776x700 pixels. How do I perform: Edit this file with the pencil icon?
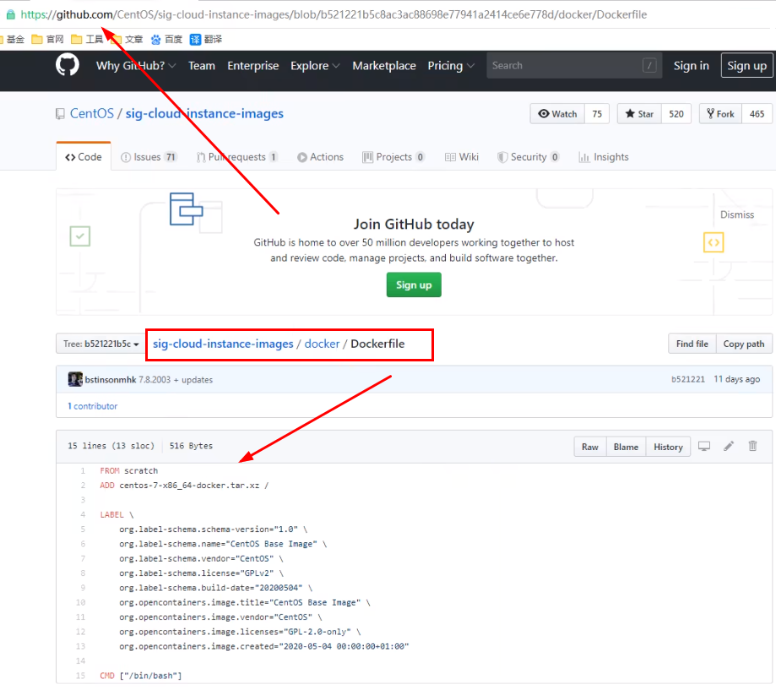point(729,446)
